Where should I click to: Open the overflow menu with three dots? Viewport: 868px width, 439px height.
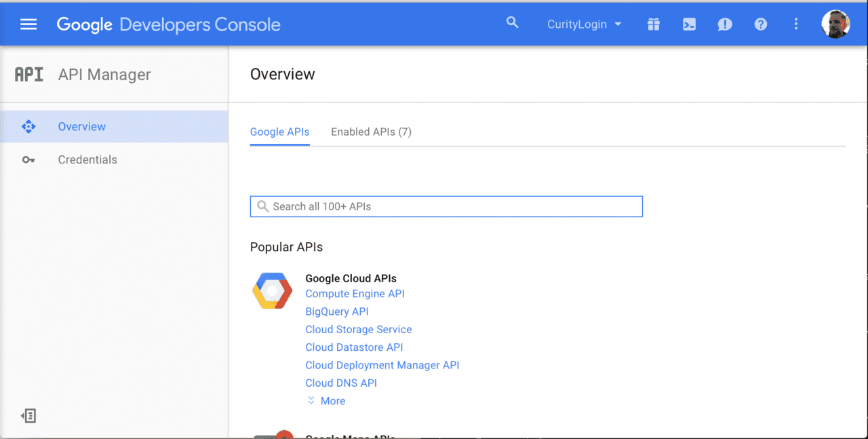[795, 24]
